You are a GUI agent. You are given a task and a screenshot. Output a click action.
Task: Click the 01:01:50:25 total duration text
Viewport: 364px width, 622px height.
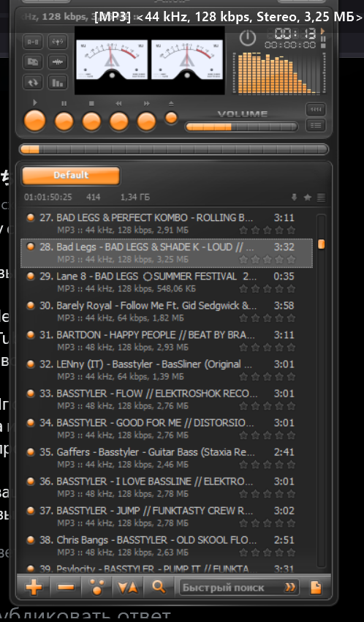tap(48, 197)
